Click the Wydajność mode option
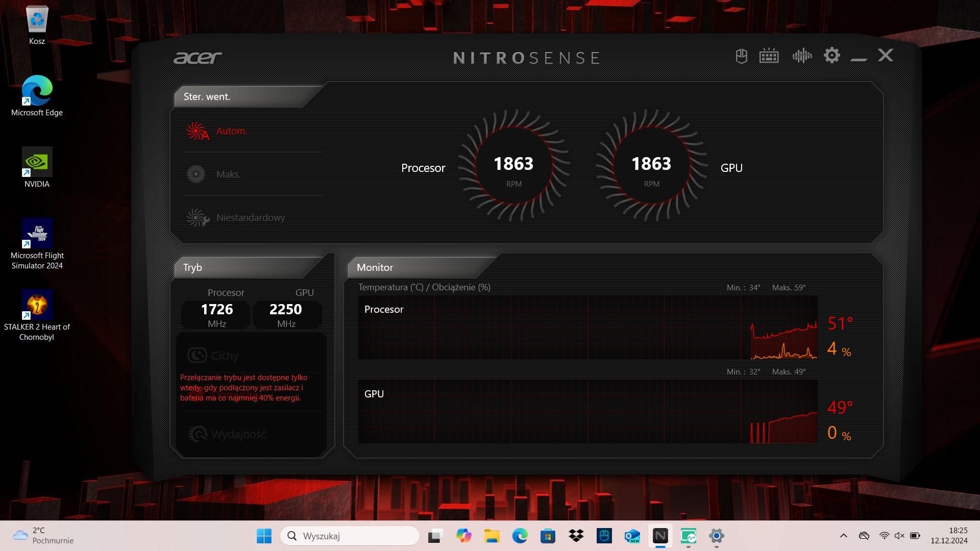The image size is (980, 551). point(238,434)
